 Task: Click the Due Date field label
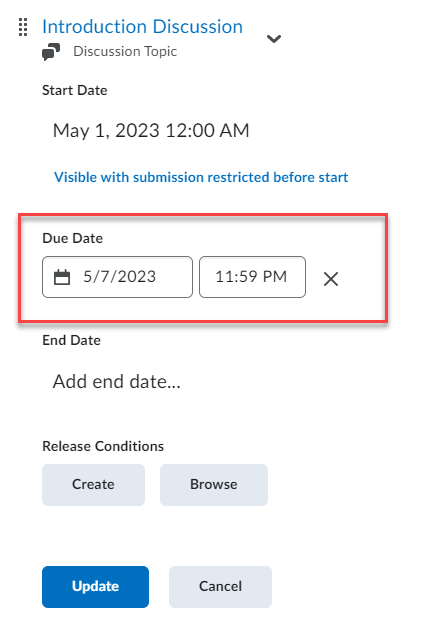(x=73, y=238)
